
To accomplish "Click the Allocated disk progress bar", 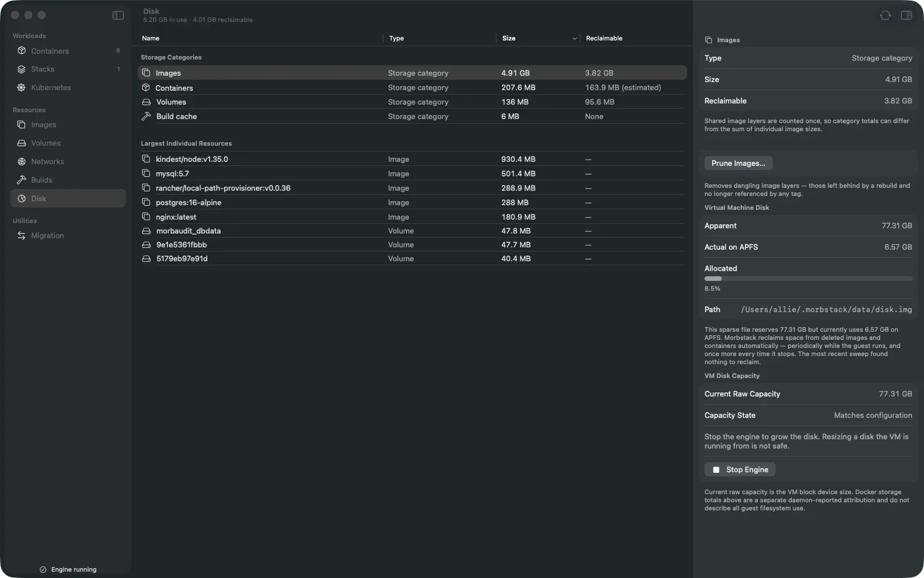I will (808, 279).
